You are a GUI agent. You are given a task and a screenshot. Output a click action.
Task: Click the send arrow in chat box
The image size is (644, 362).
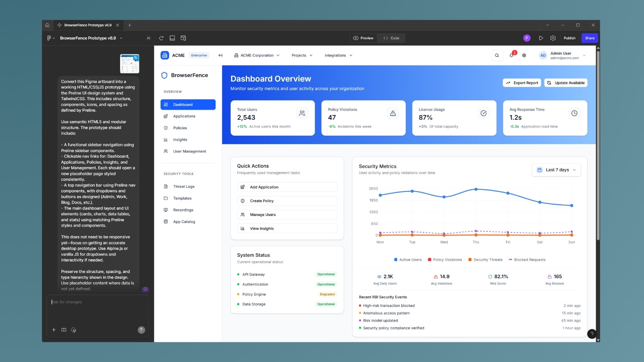141,330
